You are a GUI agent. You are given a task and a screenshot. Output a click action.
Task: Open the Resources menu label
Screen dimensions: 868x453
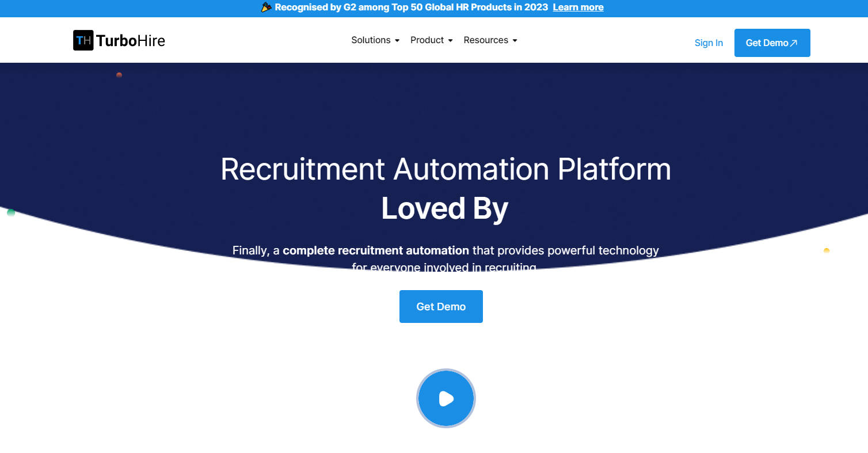pos(485,40)
